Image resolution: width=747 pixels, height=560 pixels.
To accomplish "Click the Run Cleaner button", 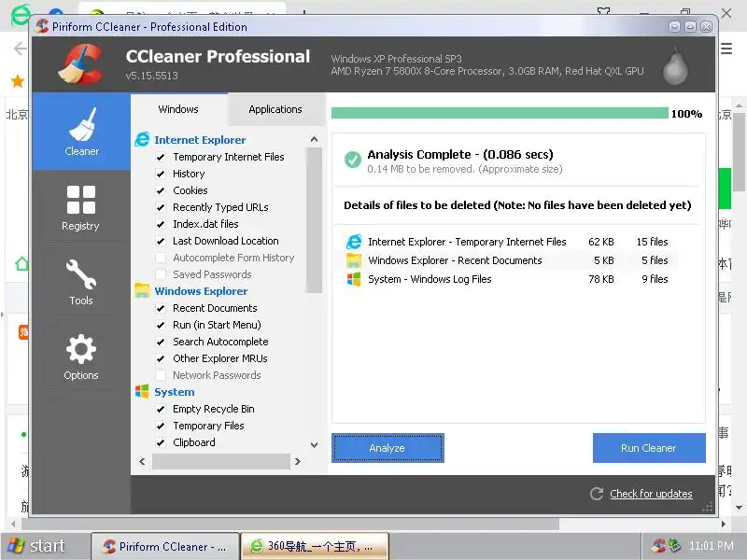I will click(x=649, y=448).
